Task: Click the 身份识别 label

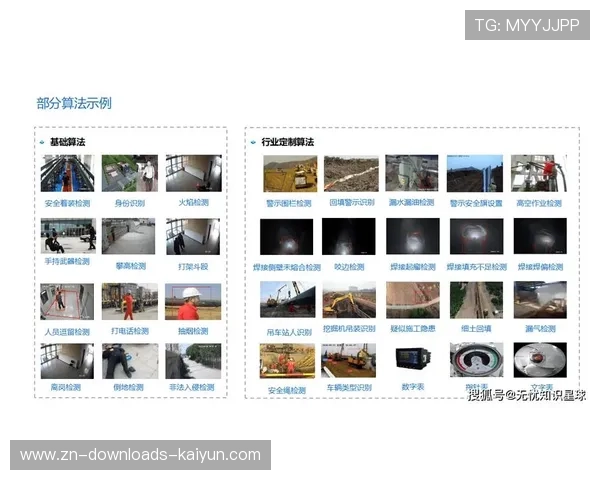Action: click(x=130, y=203)
